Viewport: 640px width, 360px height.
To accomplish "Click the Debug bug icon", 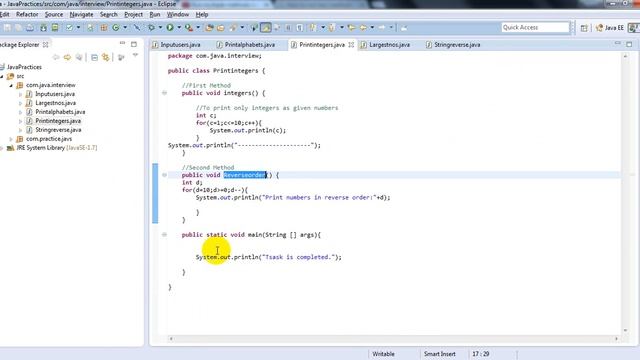I will [x=151, y=28].
